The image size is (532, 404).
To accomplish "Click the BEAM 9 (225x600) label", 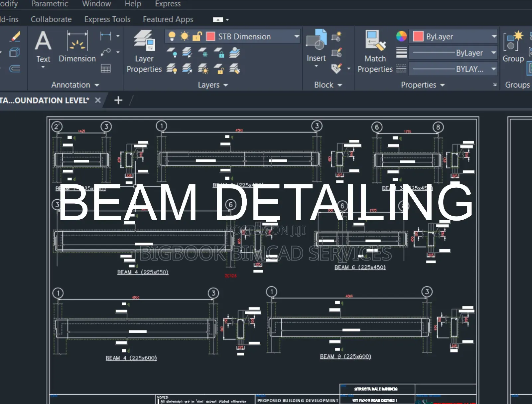I will coord(345,356).
